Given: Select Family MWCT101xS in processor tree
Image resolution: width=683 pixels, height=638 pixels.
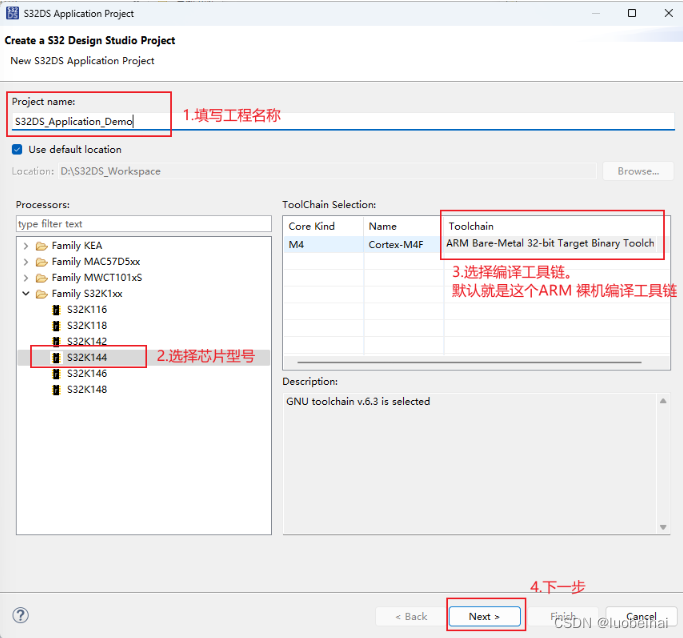Looking at the screenshot, I should 97,278.
